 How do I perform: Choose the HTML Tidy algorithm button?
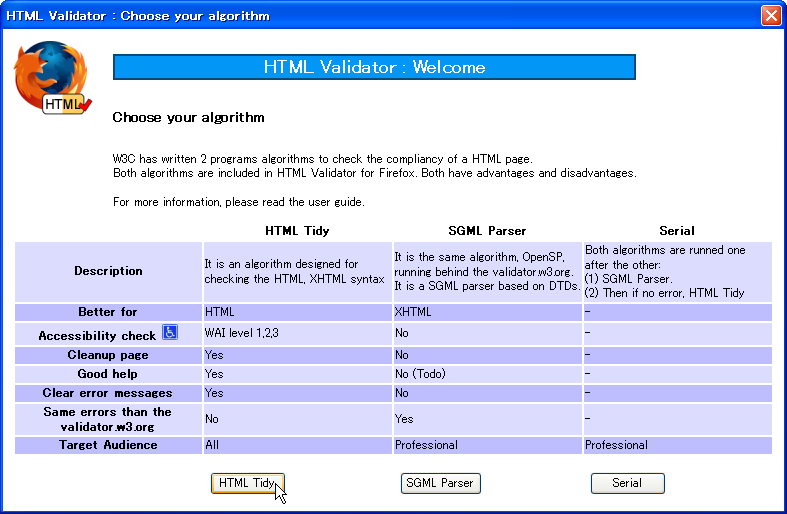click(x=247, y=483)
